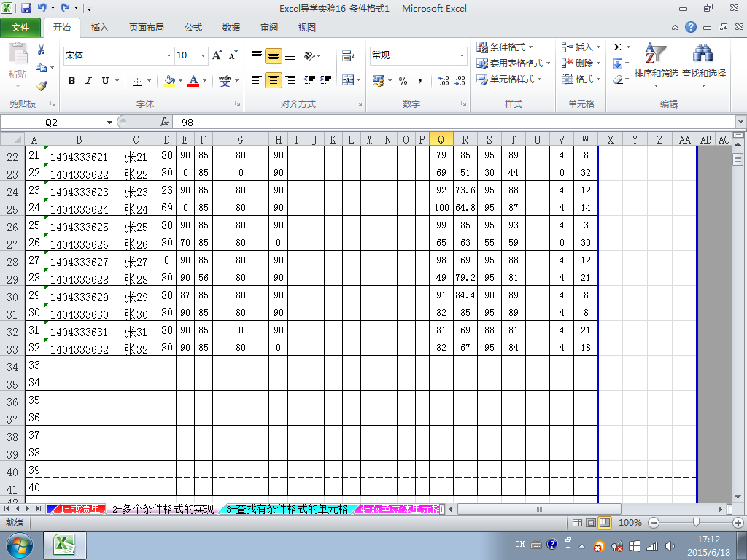Click 插入 insert cells button
This screenshot has width=747, height=560.
[581, 47]
